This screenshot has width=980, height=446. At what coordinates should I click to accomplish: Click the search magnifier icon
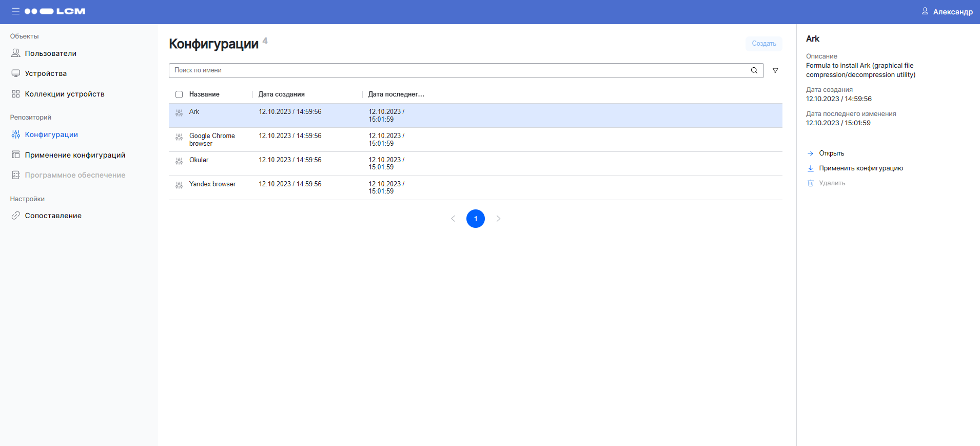(754, 70)
